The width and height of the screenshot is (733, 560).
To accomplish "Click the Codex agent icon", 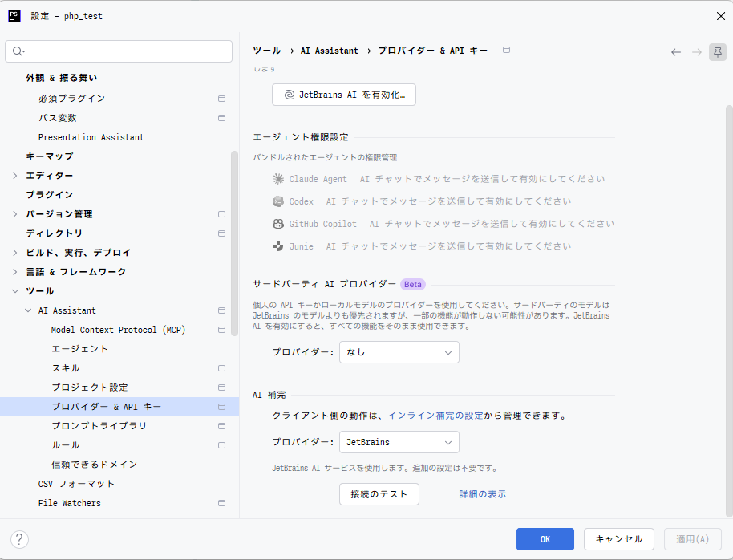I will click(278, 201).
